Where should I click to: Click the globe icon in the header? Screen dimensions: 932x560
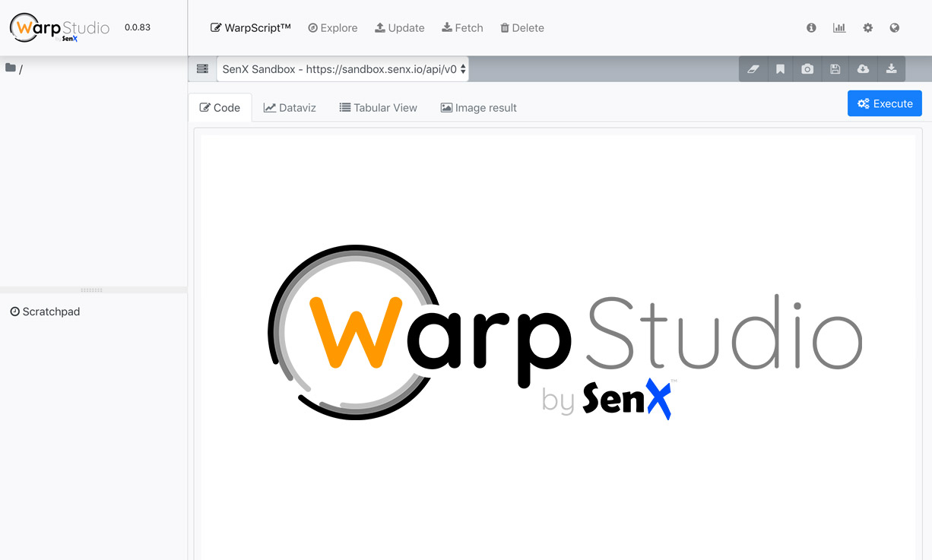895,28
